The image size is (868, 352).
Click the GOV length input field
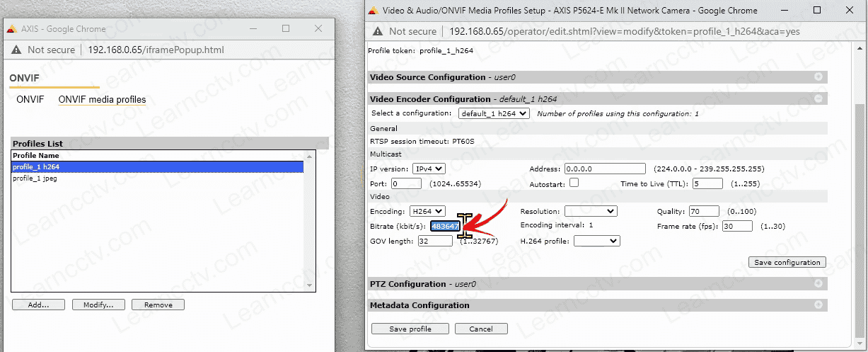coord(435,241)
